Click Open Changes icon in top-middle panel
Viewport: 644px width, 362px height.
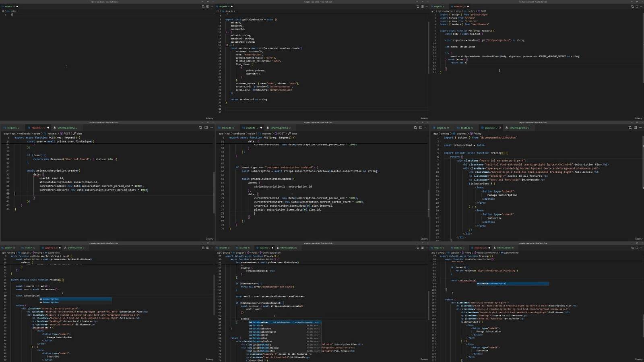(417, 6)
